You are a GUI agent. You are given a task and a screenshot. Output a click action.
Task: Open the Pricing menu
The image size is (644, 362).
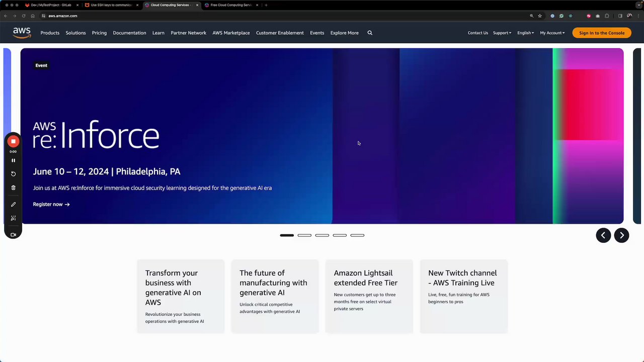[99, 33]
